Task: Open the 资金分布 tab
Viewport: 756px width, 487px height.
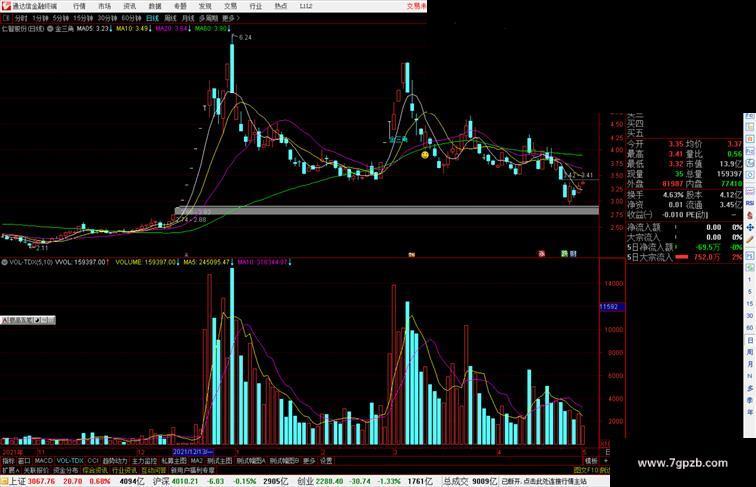Action: pyautogui.click(x=66, y=470)
